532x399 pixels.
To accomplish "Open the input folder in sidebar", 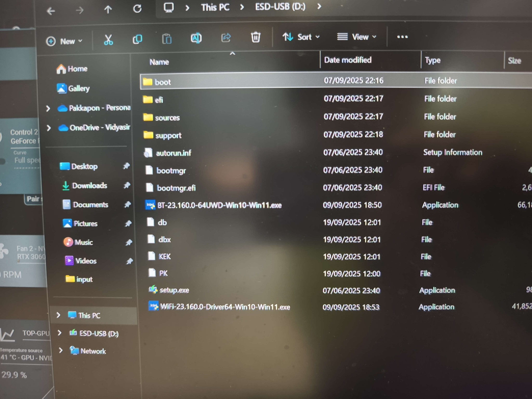I will click(79, 279).
